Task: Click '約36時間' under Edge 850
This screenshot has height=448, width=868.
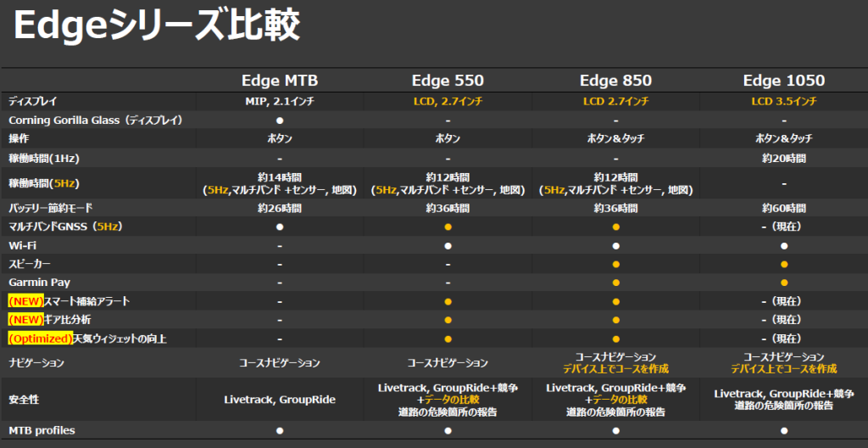Action: pyautogui.click(x=615, y=209)
